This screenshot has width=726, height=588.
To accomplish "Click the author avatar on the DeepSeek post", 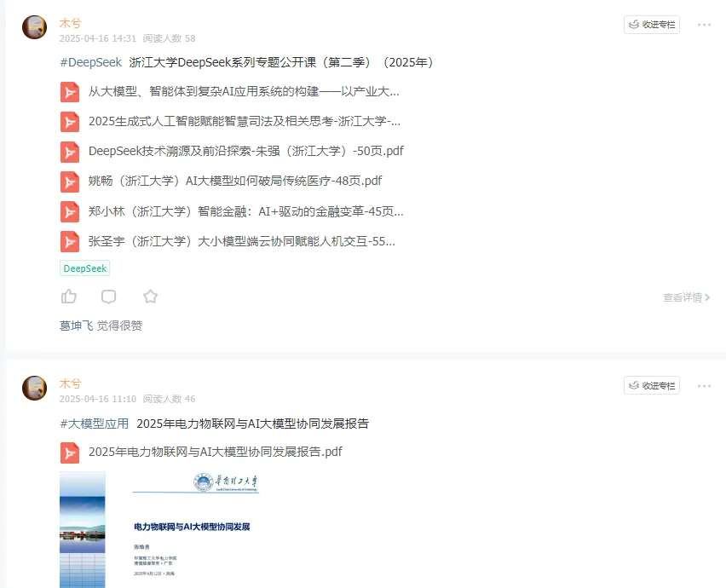I will pyautogui.click(x=35, y=27).
